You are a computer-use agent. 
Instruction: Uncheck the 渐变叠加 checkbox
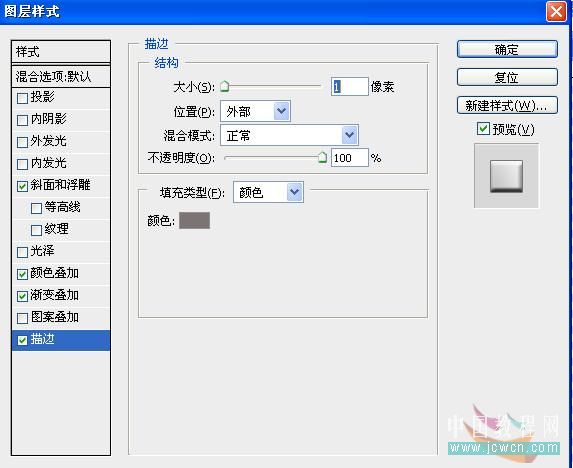[x=22, y=296]
